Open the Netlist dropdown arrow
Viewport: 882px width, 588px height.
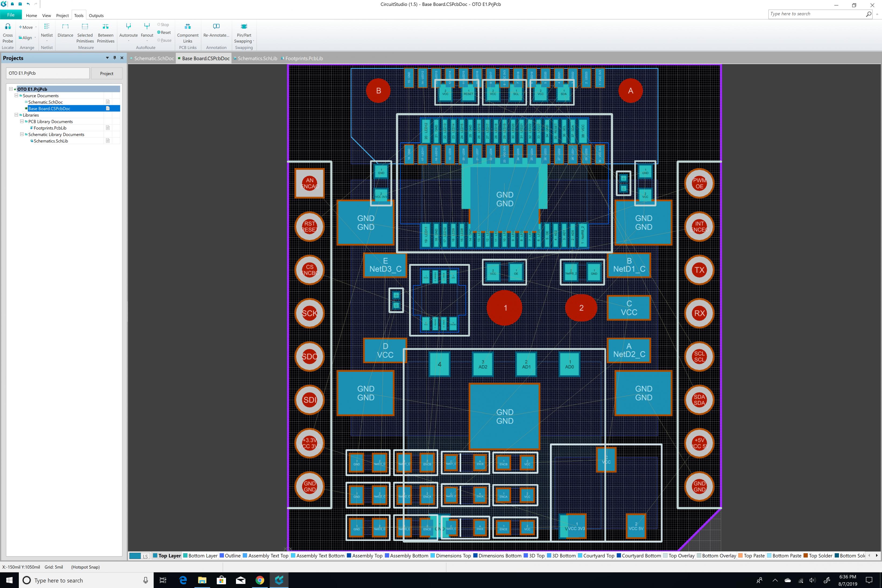tap(47, 41)
